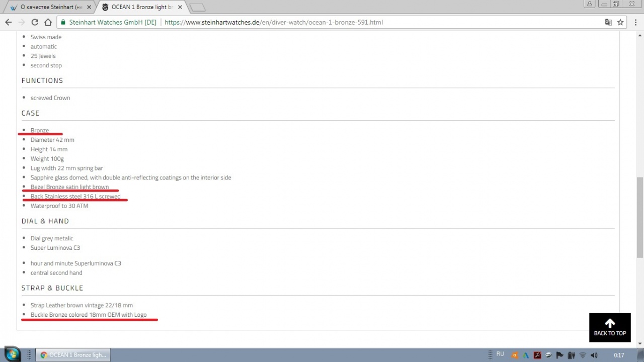Click the scrollbar down arrow
The width and height of the screenshot is (644, 362).
click(639, 343)
